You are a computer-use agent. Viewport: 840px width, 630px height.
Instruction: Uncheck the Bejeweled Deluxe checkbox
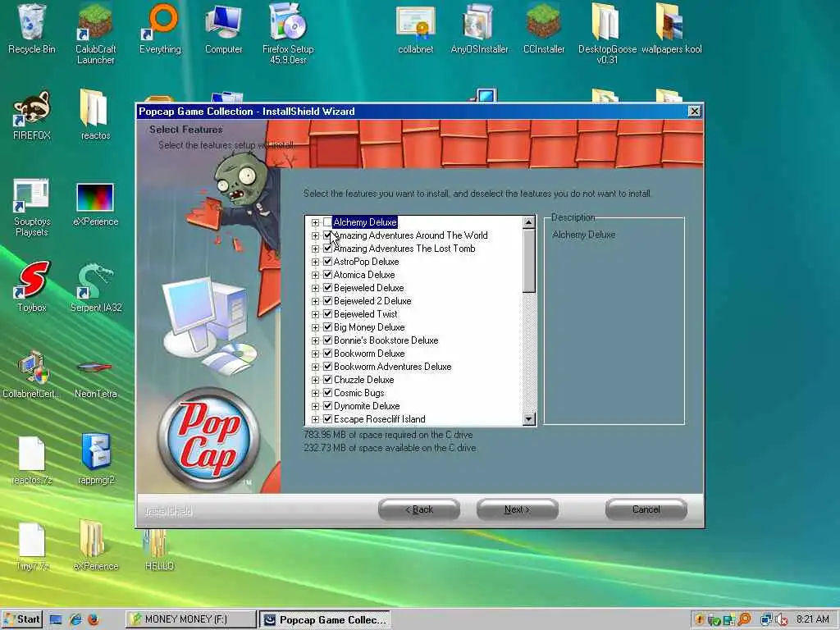pos(328,288)
